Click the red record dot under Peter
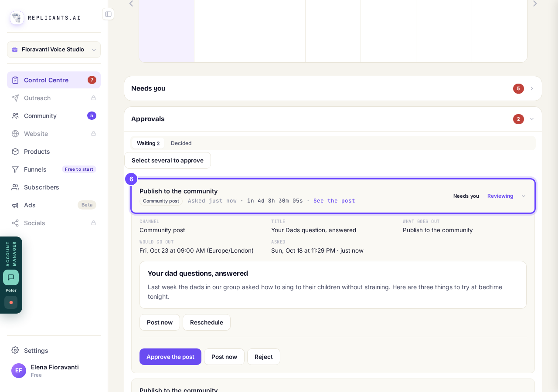 click(x=11, y=302)
